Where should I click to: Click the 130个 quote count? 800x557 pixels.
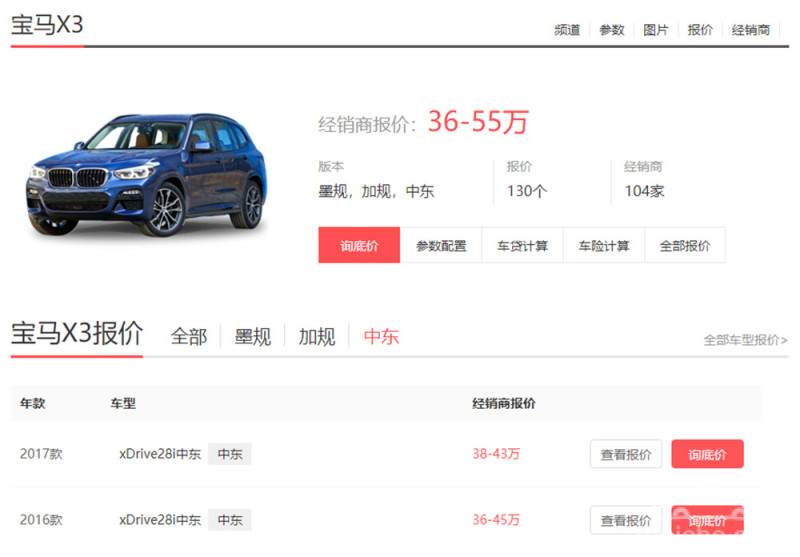click(x=527, y=191)
